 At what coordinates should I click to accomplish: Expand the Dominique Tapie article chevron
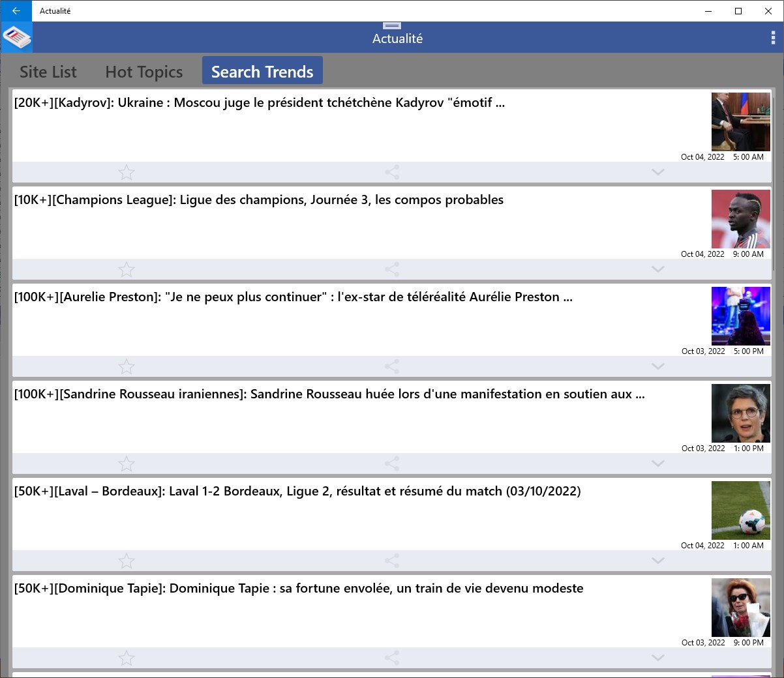(x=658, y=658)
